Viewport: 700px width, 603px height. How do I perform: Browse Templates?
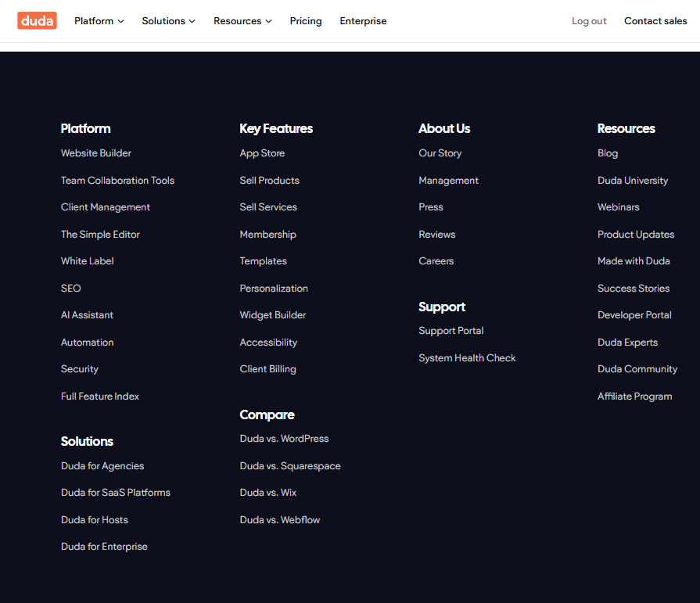263,261
